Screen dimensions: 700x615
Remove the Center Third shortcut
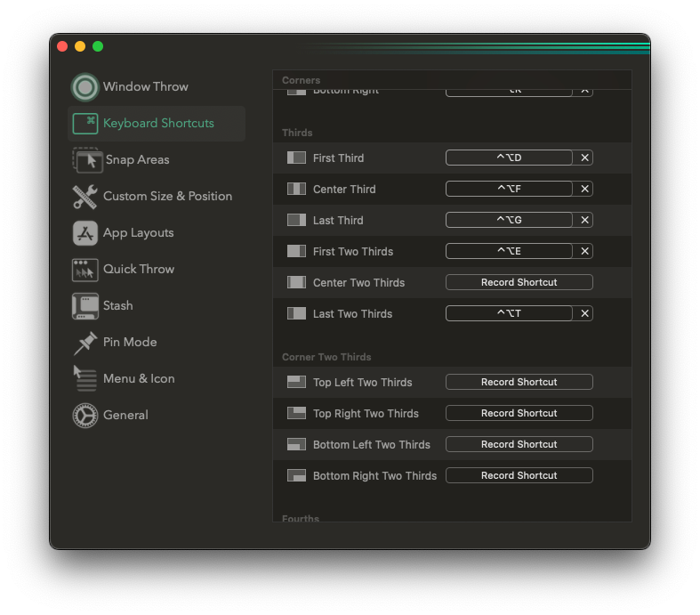pyautogui.click(x=584, y=189)
